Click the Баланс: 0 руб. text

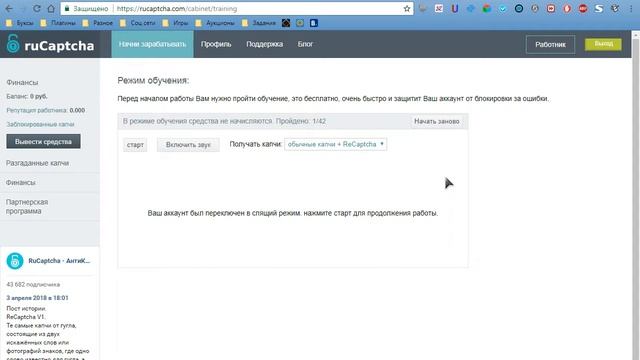(27, 96)
